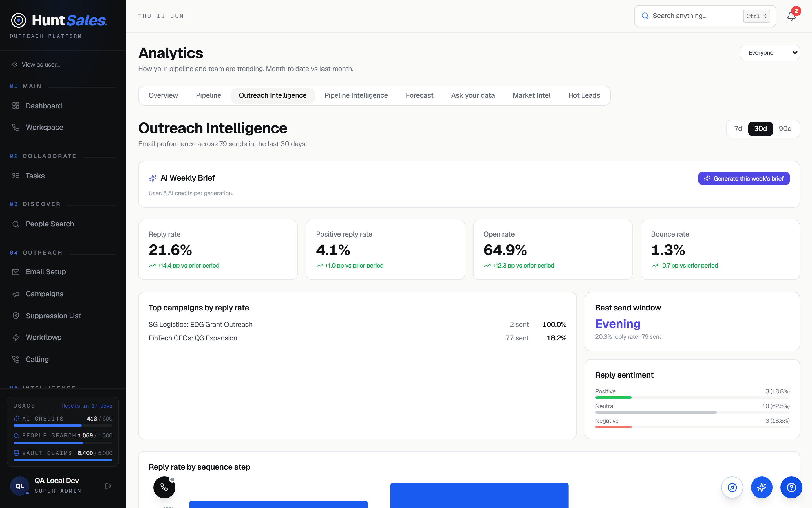Click the 8,400 / 5,000 vault claims value
This screenshot has width=812, height=508.
pos(95,453)
